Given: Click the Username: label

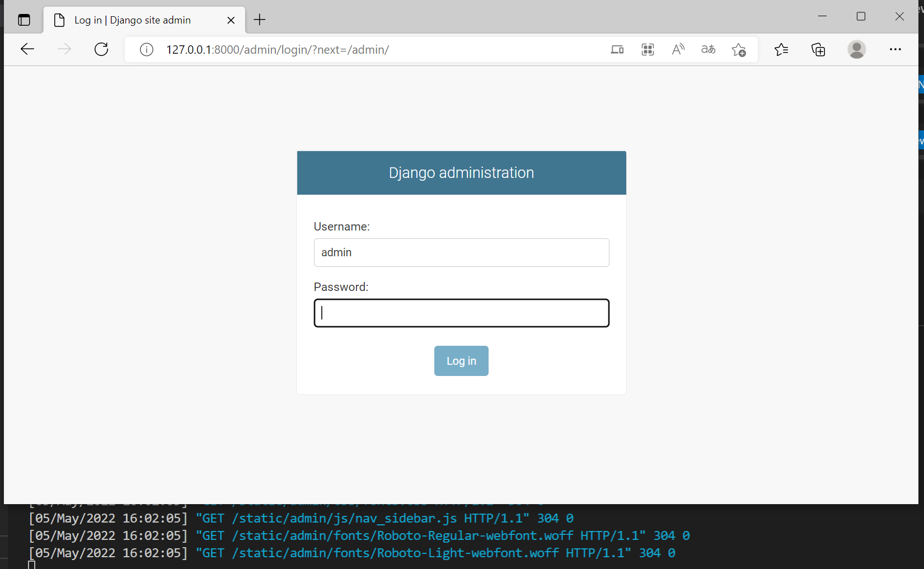Looking at the screenshot, I should (342, 227).
